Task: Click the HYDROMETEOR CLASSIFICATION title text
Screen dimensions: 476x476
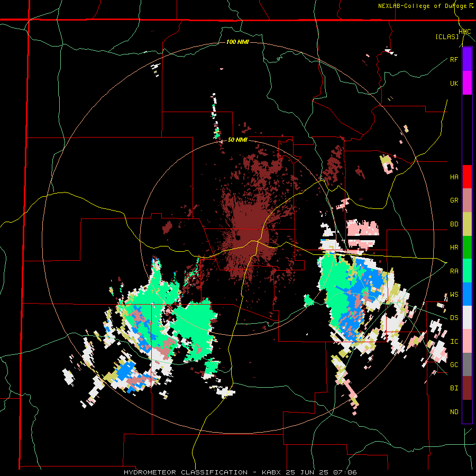Action: [186, 472]
